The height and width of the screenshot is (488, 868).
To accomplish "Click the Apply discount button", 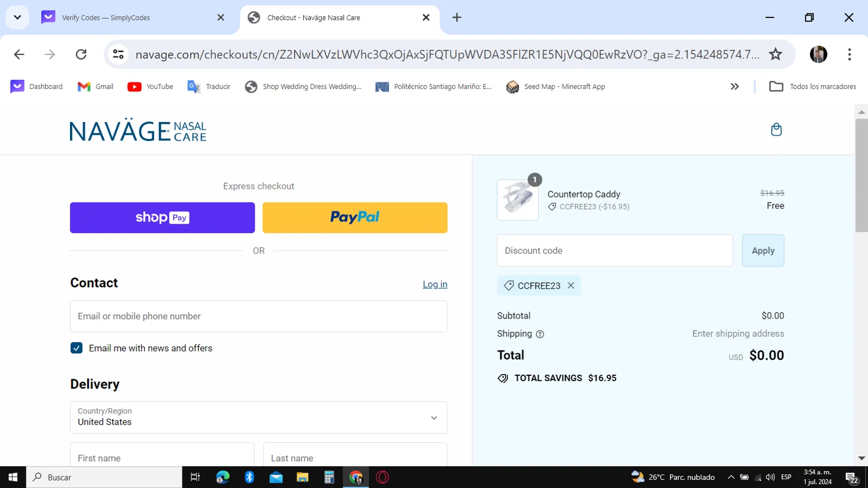I will pyautogui.click(x=763, y=251).
